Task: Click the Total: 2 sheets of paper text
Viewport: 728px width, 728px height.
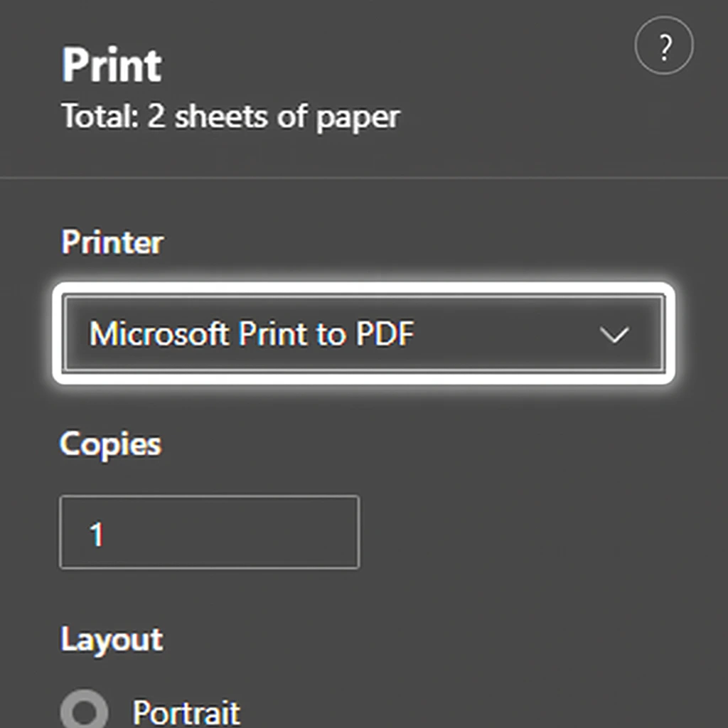Action: pyautogui.click(x=230, y=116)
